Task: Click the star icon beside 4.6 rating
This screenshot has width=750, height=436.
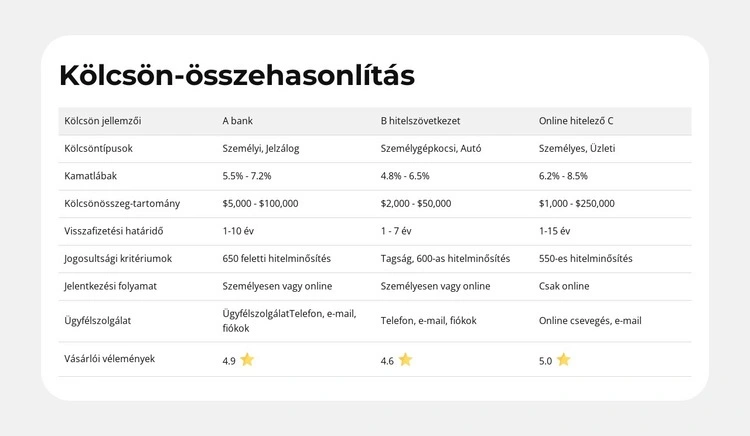Action: (405, 360)
